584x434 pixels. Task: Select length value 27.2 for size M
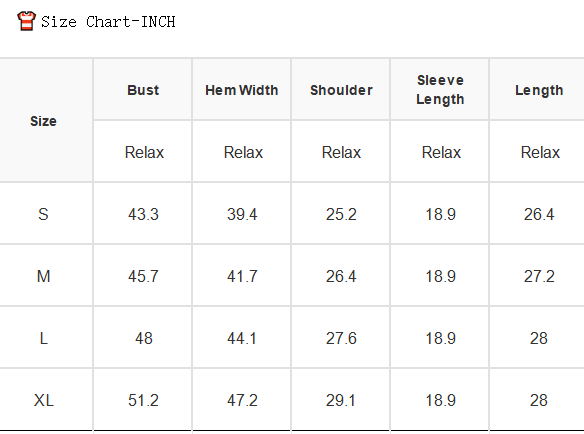(539, 276)
